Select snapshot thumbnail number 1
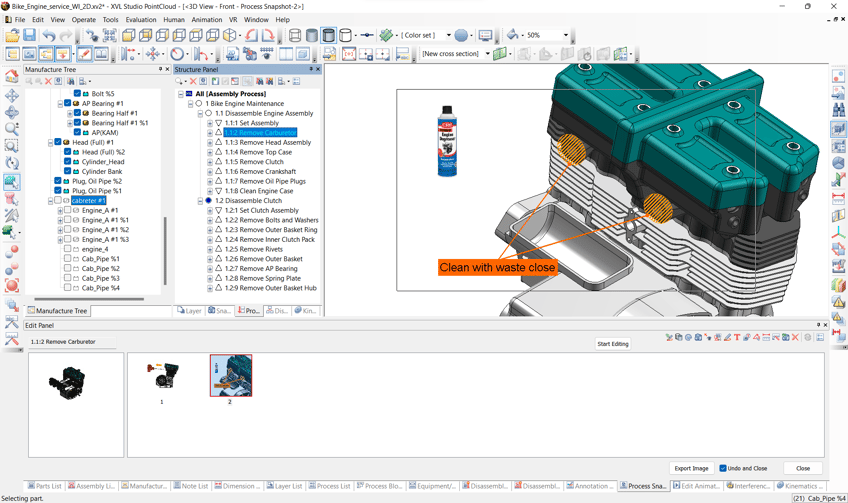Screen dimensions: 848x503 coord(162,376)
